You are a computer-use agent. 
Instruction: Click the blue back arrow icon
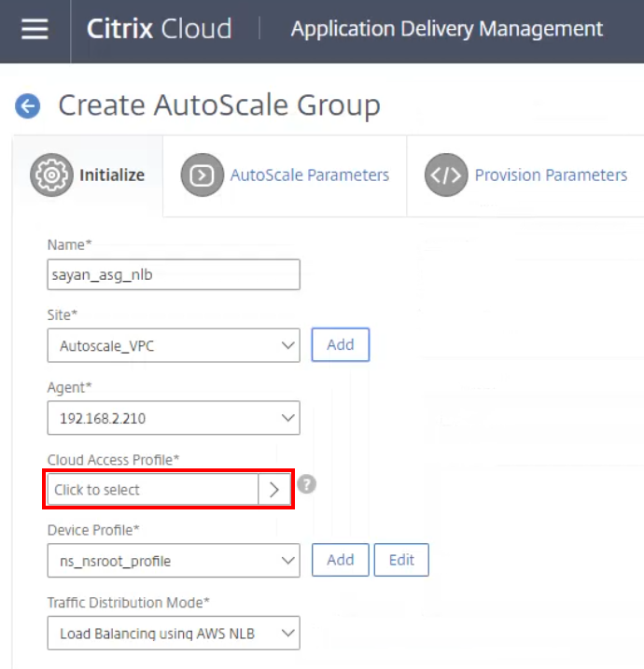tap(28, 105)
